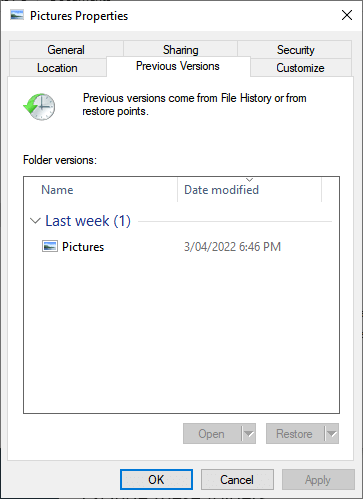Open the Customize tab

point(300,68)
